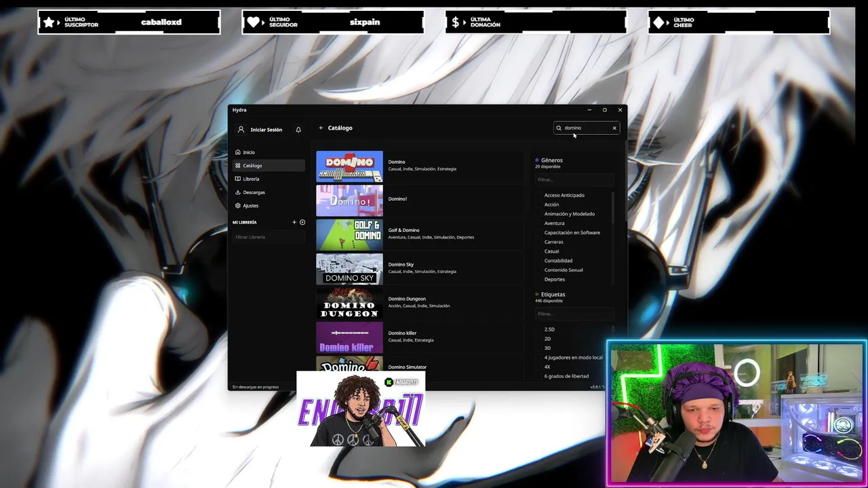The height and width of the screenshot is (488, 868).
Task: Close the Hydra window
Action: tap(620, 110)
